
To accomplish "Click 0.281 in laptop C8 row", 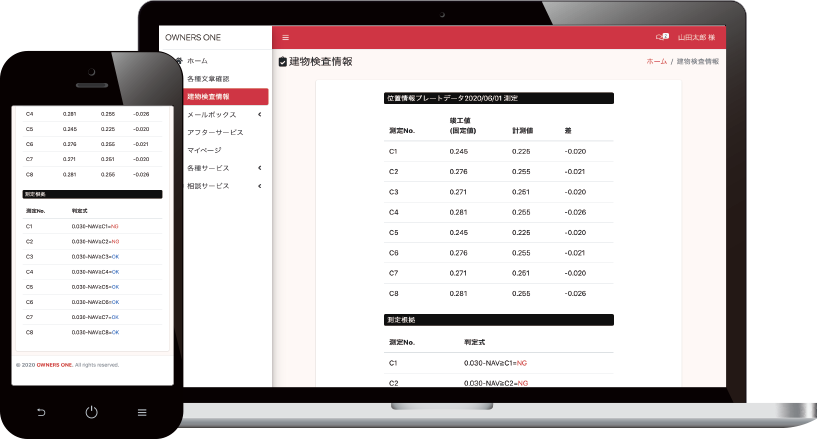I will tap(459, 293).
